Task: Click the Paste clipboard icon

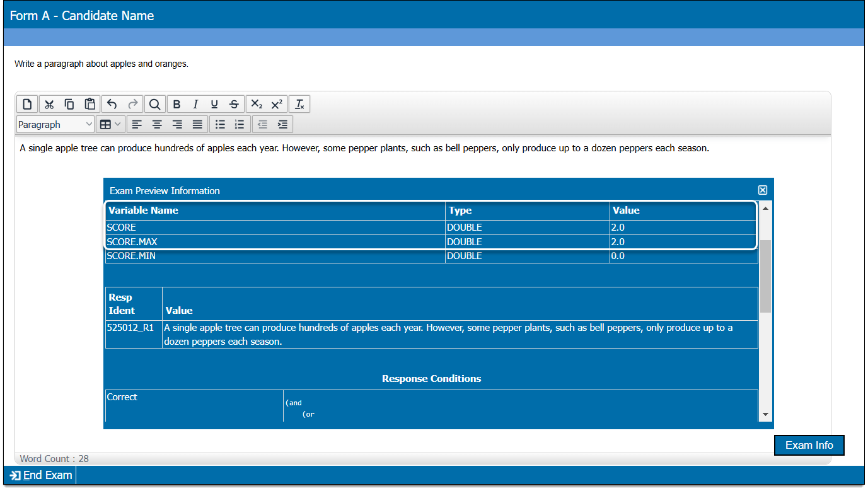Action: [90, 104]
